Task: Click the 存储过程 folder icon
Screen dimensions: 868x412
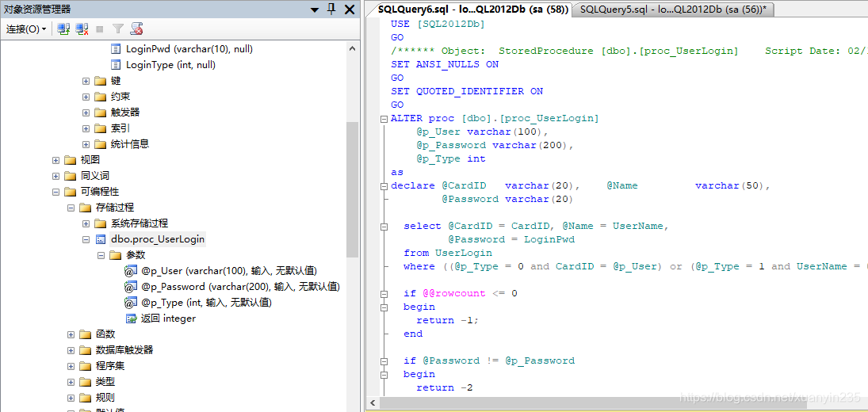Action: pyautogui.click(x=86, y=208)
